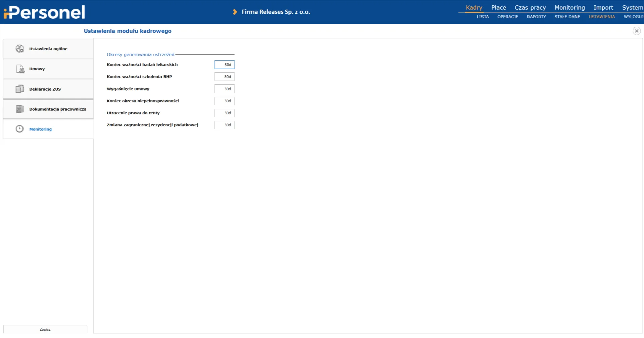Open the Płace menu

(x=498, y=7)
